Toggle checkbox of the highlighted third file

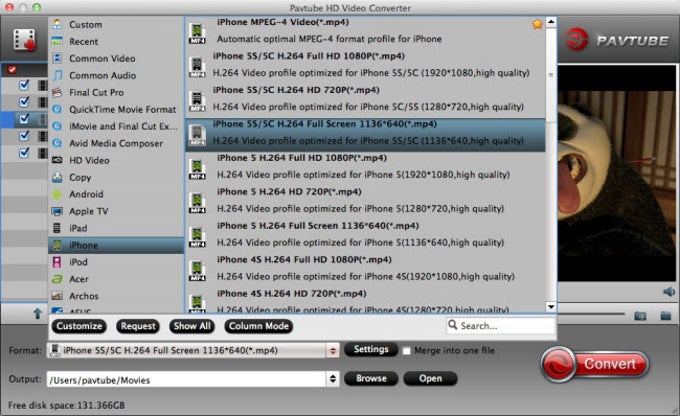coord(24,118)
